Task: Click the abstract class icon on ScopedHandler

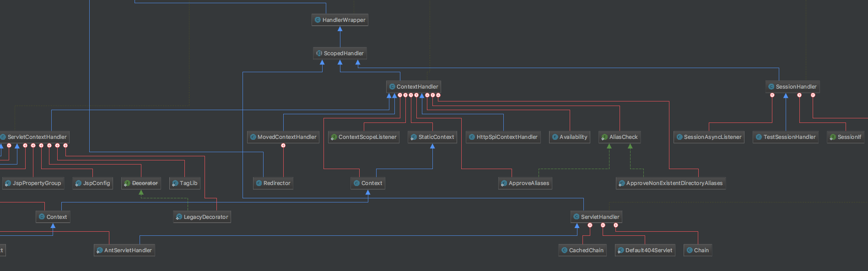Action: pyautogui.click(x=319, y=53)
